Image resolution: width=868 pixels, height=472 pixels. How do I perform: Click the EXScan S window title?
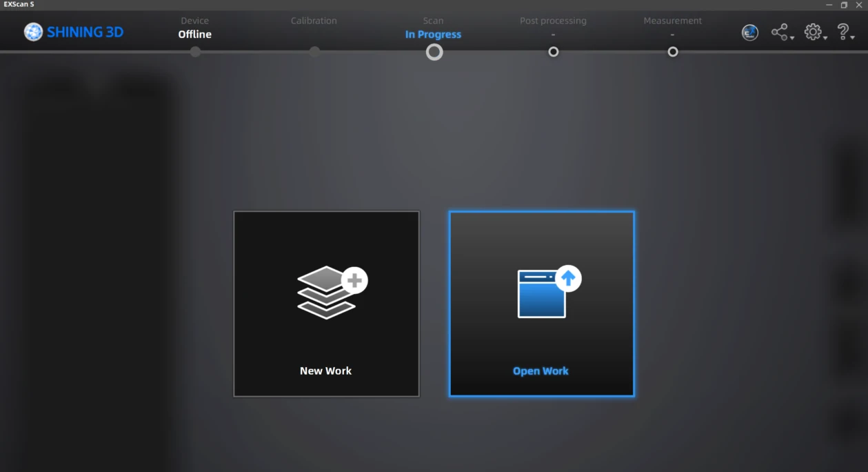pyautogui.click(x=19, y=4)
